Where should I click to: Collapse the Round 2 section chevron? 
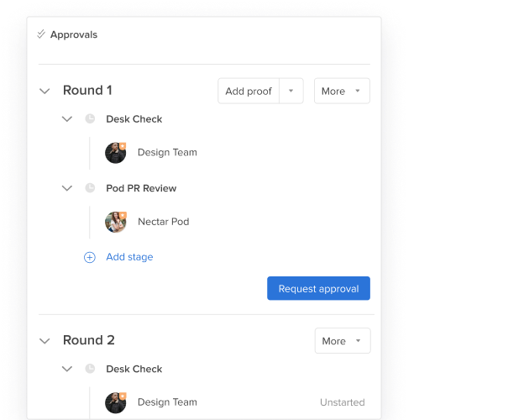click(45, 341)
